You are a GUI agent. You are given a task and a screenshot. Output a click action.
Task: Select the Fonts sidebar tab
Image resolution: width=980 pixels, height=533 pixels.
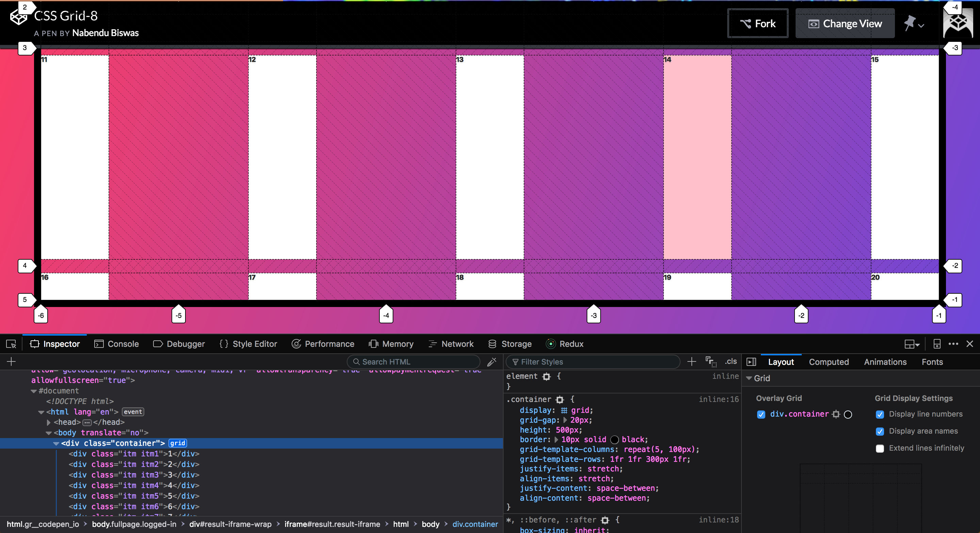pyautogui.click(x=932, y=362)
